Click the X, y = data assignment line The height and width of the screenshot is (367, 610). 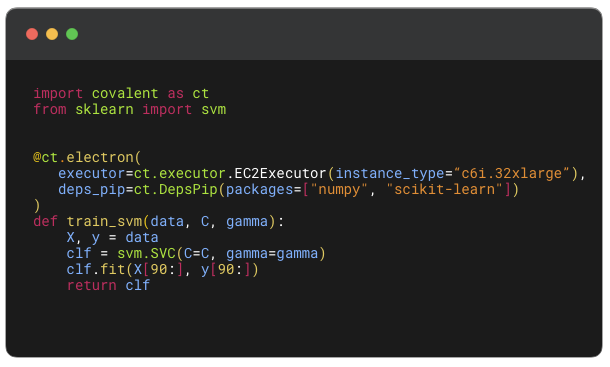(112, 237)
